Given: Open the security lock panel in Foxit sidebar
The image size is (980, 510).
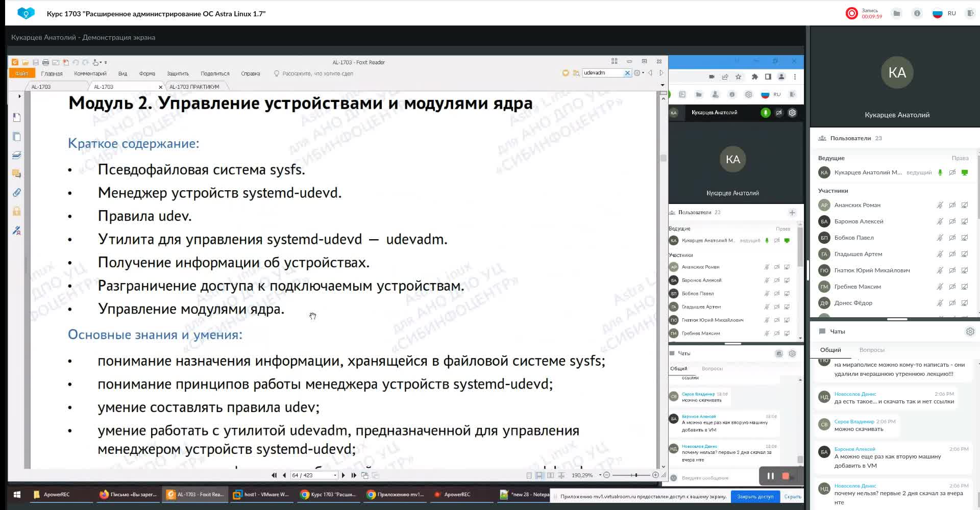Looking at the screenshot, I should [17, 211].
